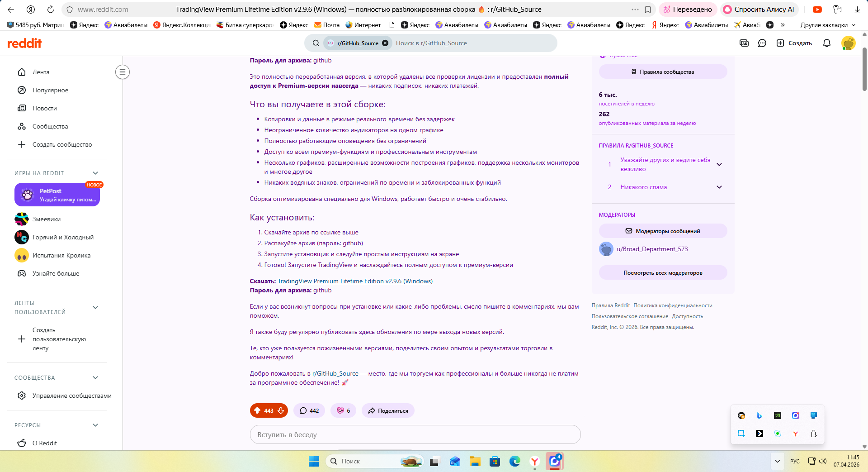Open the Reddit chat icon

coord(762,43)
